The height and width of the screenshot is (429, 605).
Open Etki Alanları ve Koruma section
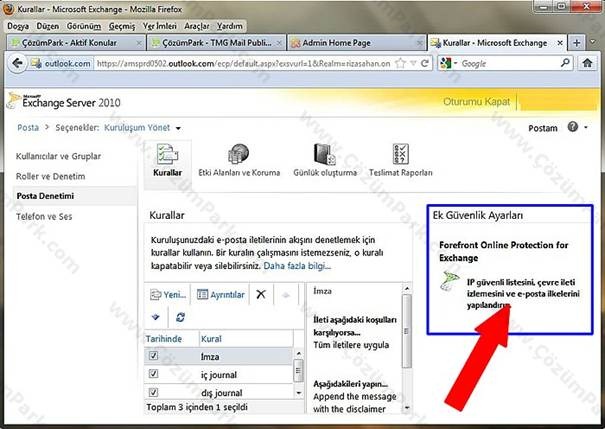click(239, 161)
